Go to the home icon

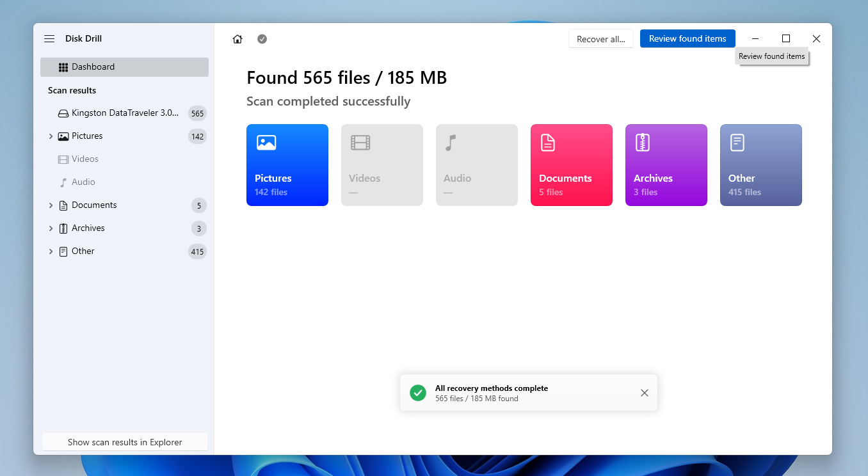(x=237, y=39)
